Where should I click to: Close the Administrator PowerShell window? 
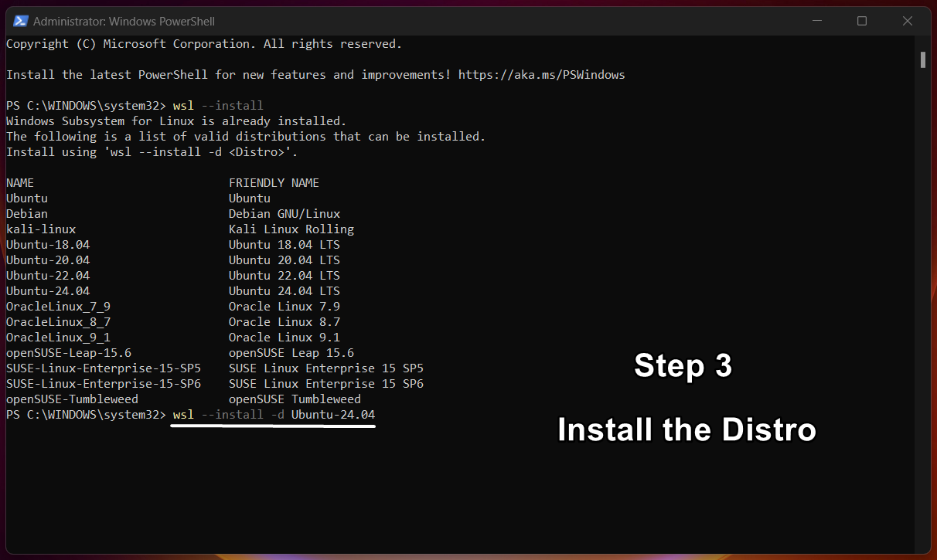tap(908, 21)
